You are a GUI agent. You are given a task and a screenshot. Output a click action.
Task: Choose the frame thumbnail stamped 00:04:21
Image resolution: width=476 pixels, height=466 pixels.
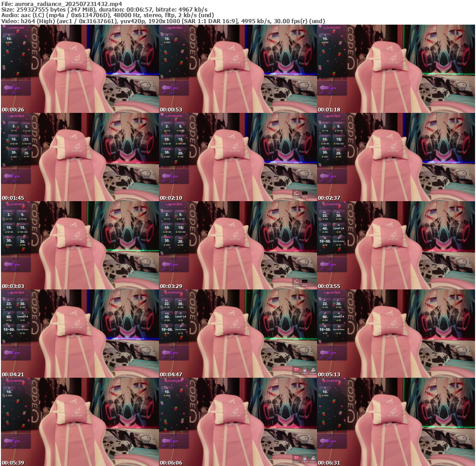[80, 334]
